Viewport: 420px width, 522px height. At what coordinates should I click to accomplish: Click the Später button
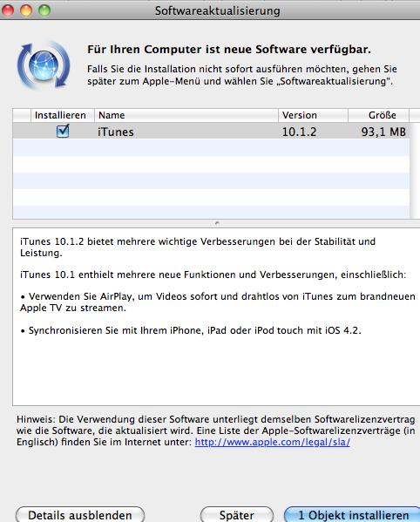(x=237, y=515)
